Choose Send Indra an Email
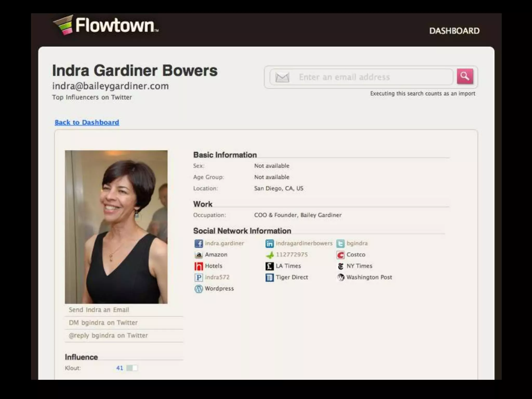This screenshot has width=532, height=399. (x=99, y=310)
